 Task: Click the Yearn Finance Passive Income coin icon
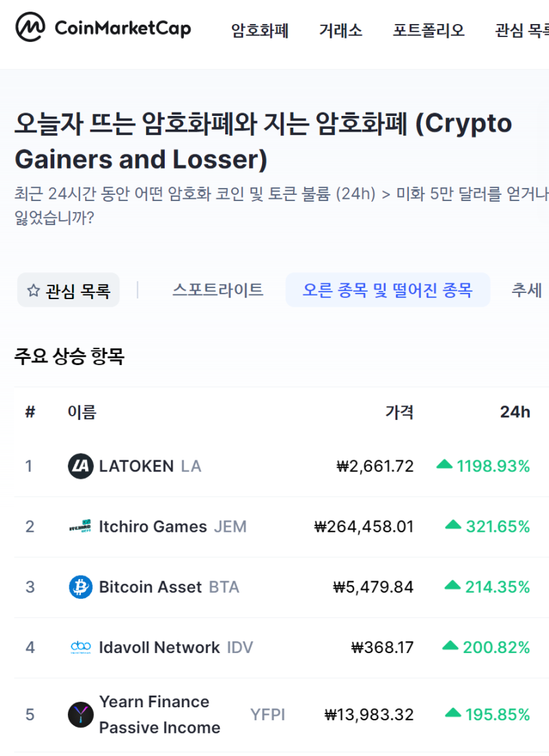(80, 714)
